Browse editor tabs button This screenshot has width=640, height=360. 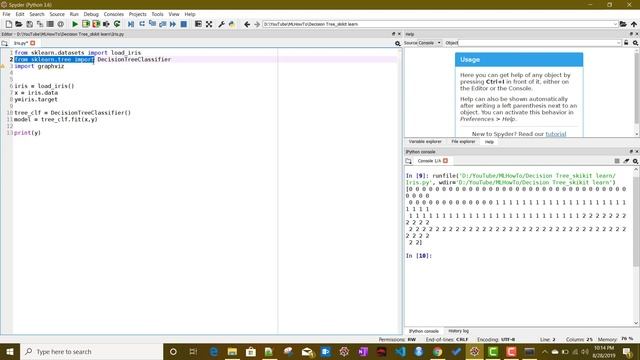(4, 43)
